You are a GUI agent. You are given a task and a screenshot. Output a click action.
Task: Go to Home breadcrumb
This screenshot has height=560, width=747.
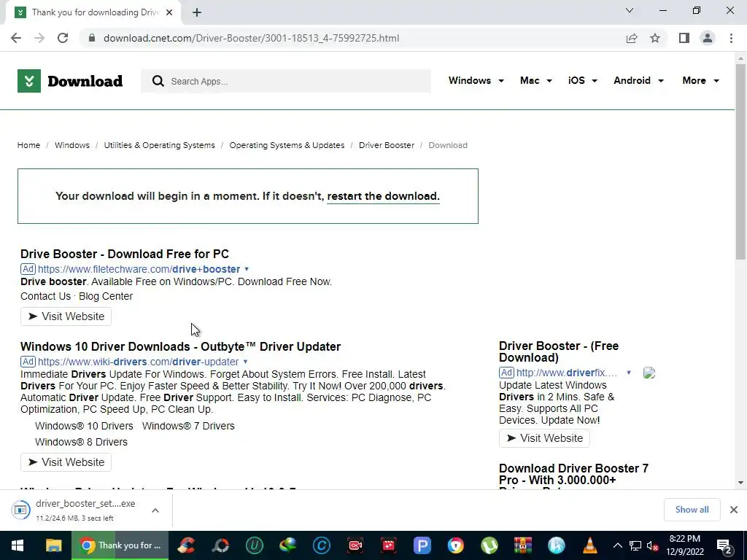point(28,145)
